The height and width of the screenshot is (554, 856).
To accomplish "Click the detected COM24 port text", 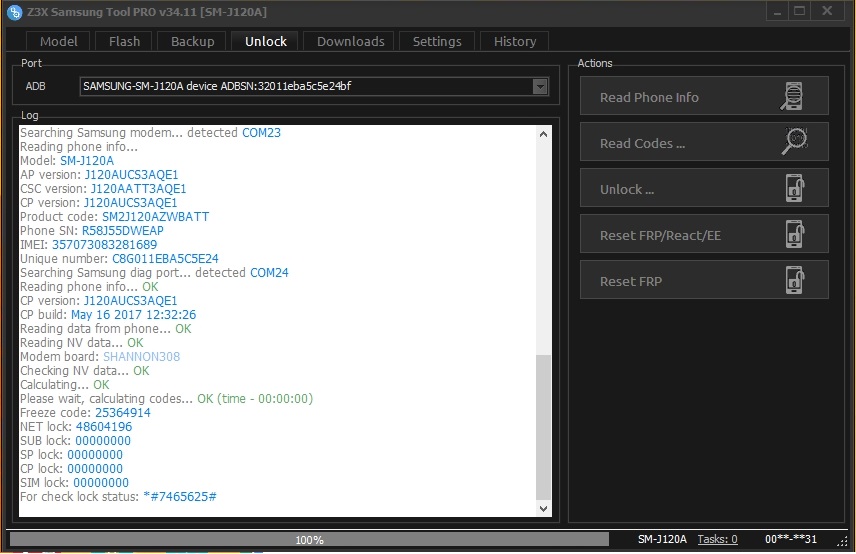I will click(x=269, y=272).
